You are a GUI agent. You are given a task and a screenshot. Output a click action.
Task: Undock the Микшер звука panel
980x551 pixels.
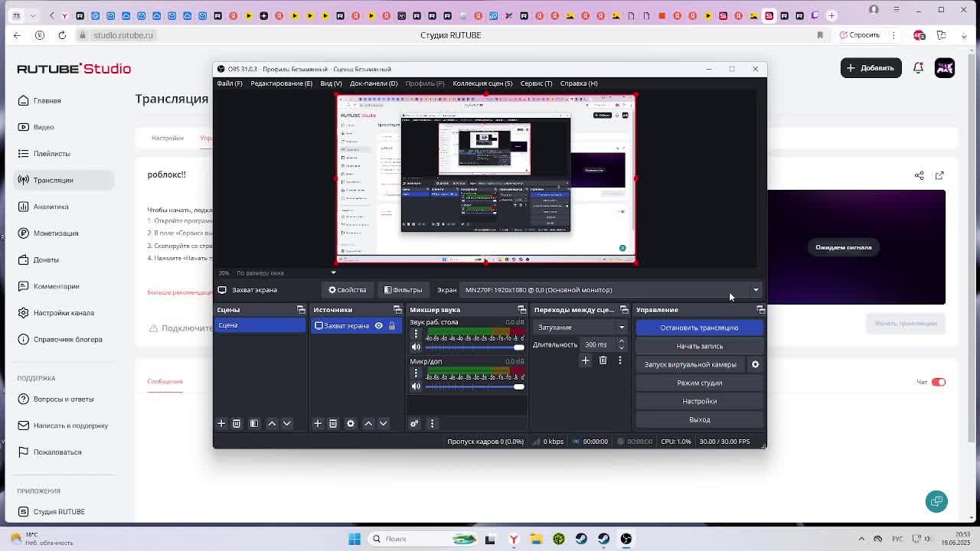coord(521,310)
